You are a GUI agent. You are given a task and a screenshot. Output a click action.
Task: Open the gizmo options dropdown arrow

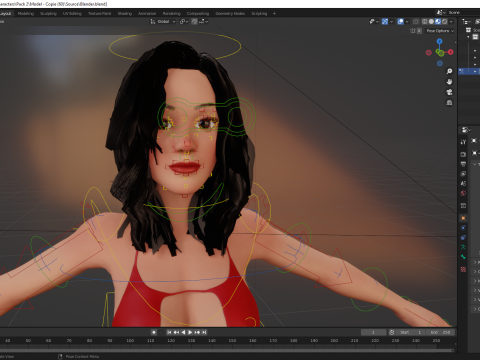coord(391,21)
